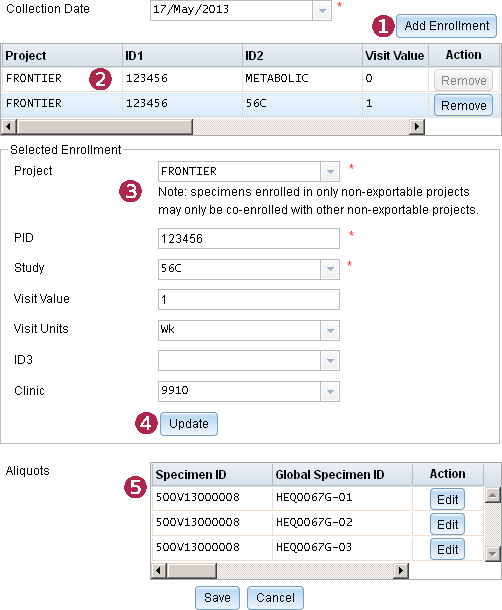Expand the Clinic dropdown showing 9910

tap(330, 391)
